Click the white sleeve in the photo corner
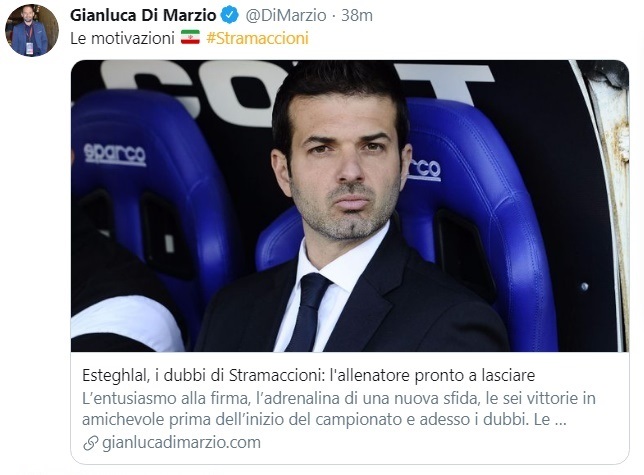 [x=126, y=322]
